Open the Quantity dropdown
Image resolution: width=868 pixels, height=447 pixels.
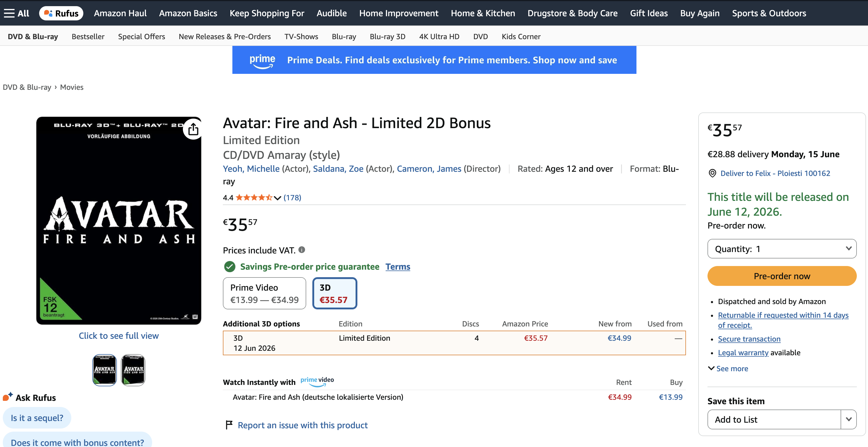point(782,249)
